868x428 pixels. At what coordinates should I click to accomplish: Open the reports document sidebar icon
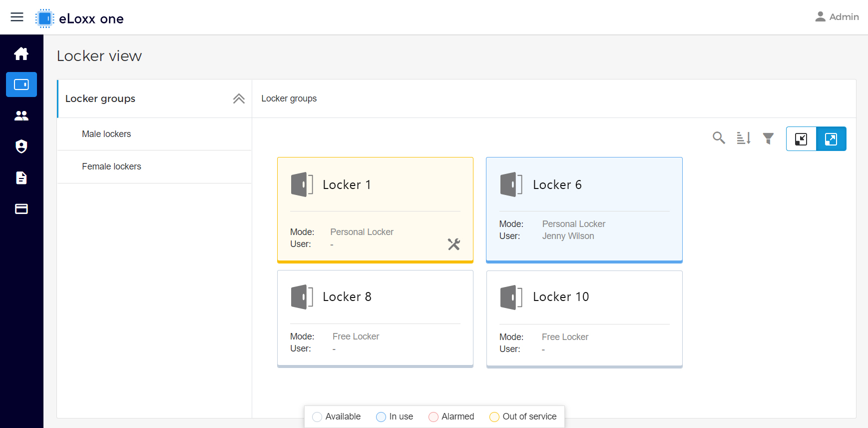tap(21, 177)
